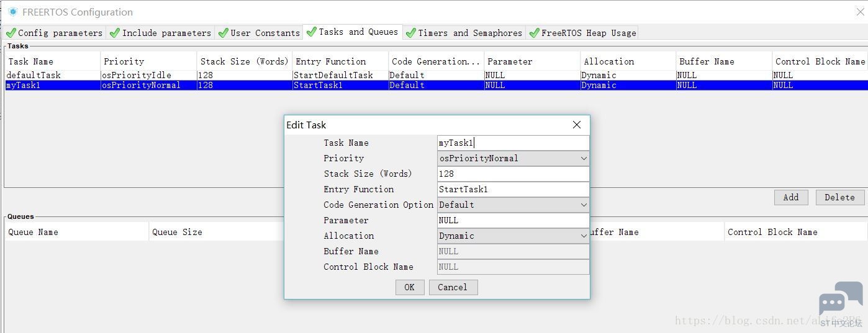Image resolution: width=868 pixels, height=333 pixels.
Task: Click the disabled Control Block Name field
Action: [x=513, y=267]
